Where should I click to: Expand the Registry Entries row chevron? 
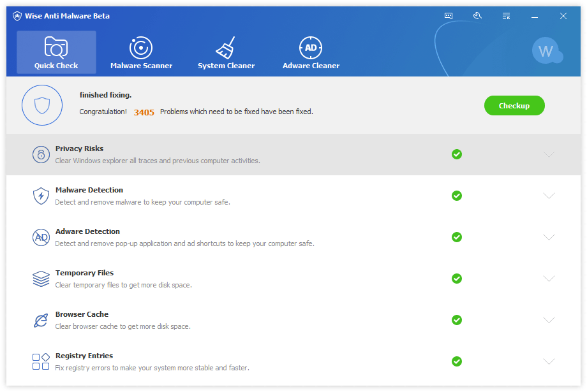(x=549, y=361)
